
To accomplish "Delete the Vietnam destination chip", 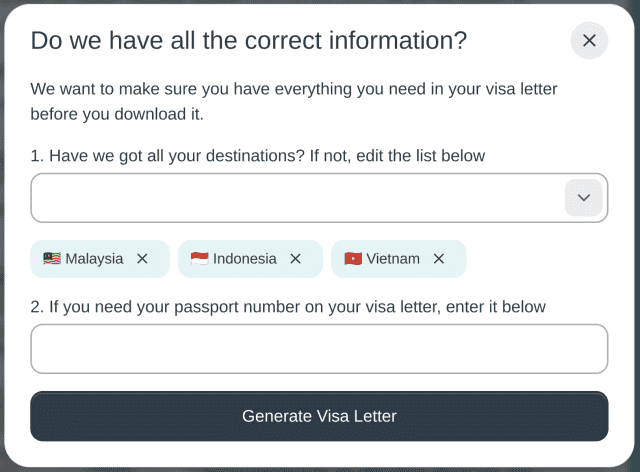I will (438, 259).
